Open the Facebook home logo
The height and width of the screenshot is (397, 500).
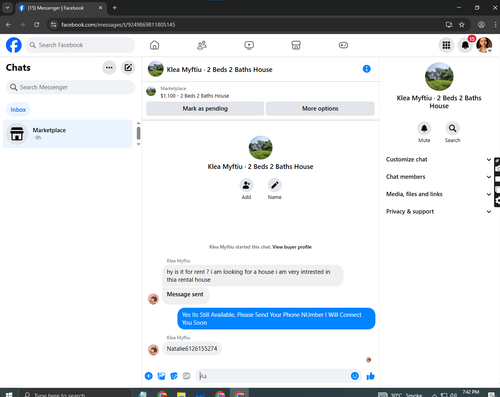(14, 45)
